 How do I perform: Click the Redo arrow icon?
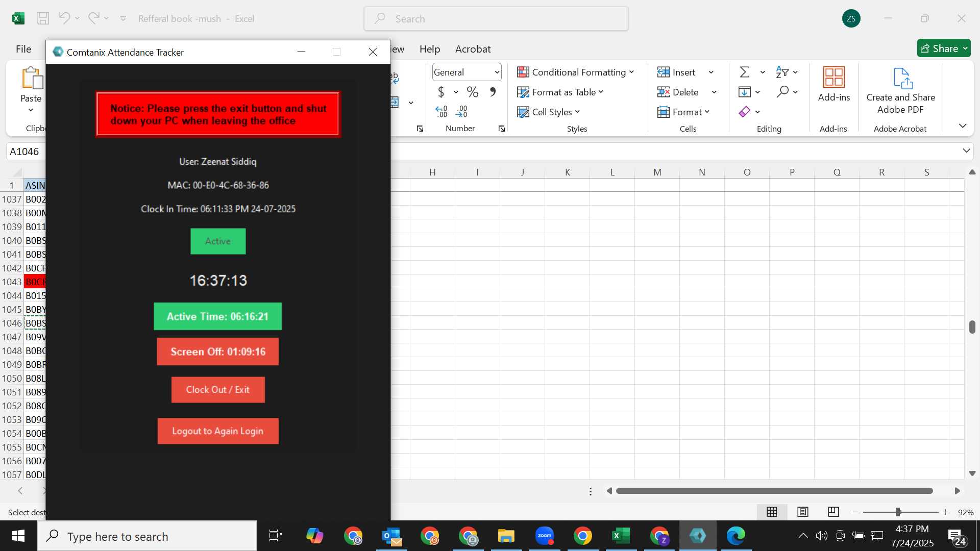pyautogui.click(x=93, y=18)
